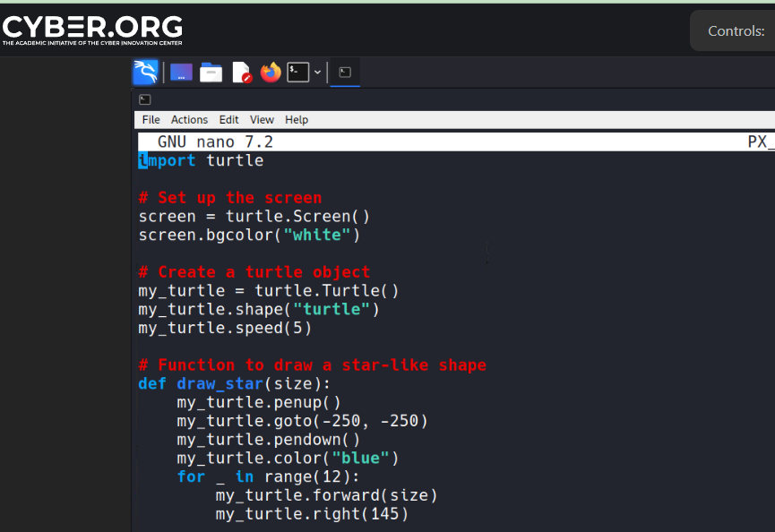Click the CYBER.ORG logo link
The height and width of the screenshot is (532, 775).
click(x=92, y=30)
